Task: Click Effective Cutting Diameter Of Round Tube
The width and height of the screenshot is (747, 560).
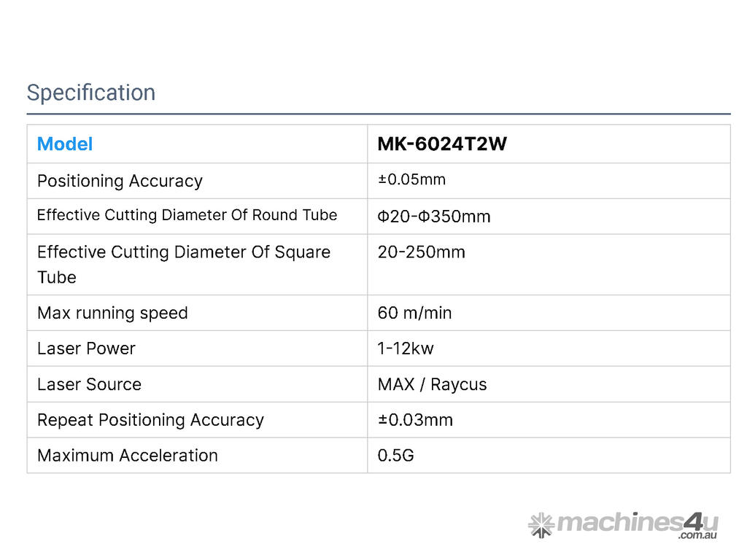Action: [187, 215]
